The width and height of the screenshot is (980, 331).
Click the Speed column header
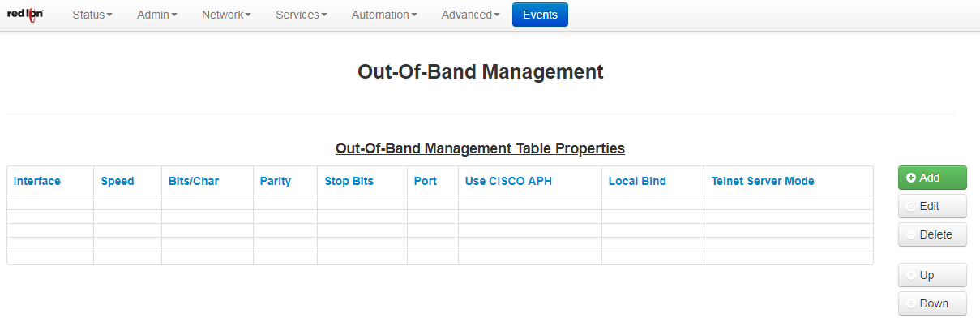point(118,181)
